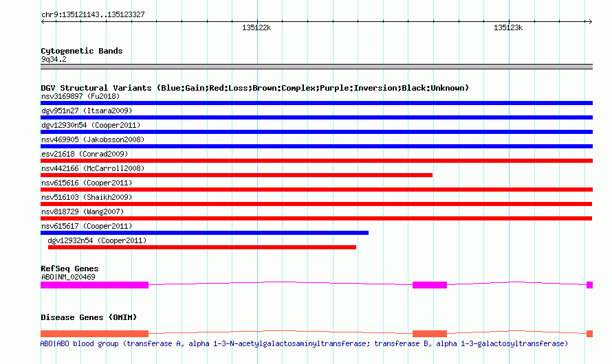Image resolution: width=612 pixels, height=364 pixels.
Task: Click the middle magenta ABO exon block
Action: (x=430, y=285)
